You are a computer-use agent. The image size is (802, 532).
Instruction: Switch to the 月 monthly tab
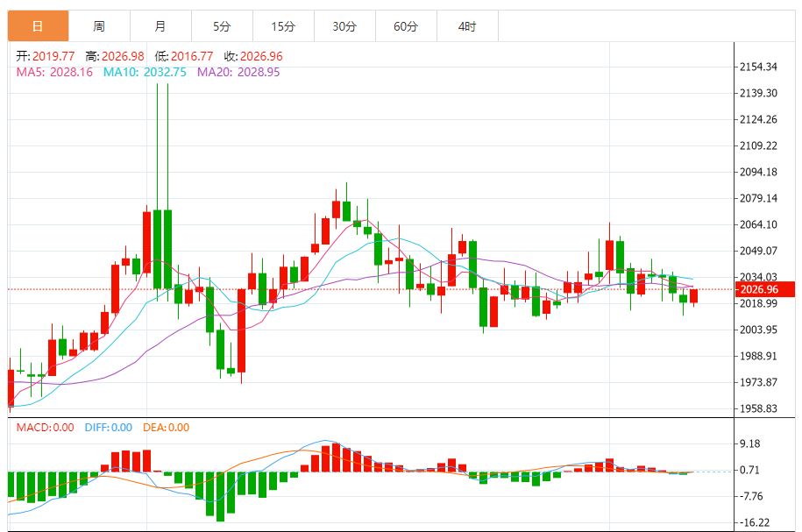click(160, 26)
